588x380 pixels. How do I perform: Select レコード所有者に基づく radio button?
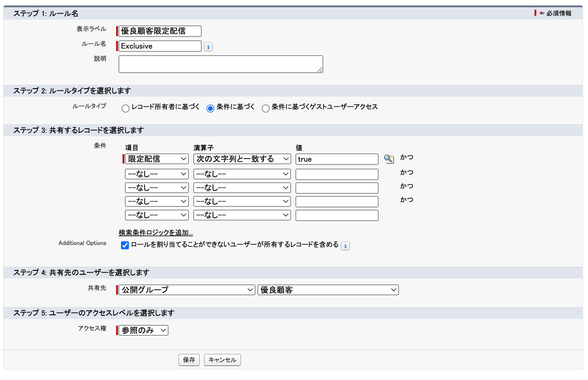125,109
